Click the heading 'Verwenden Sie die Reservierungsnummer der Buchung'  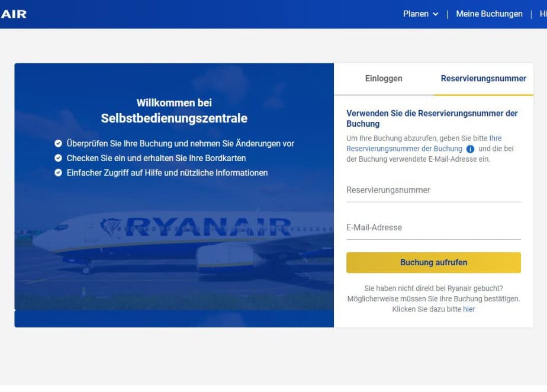pyautogui.click(x=432, y=118)
